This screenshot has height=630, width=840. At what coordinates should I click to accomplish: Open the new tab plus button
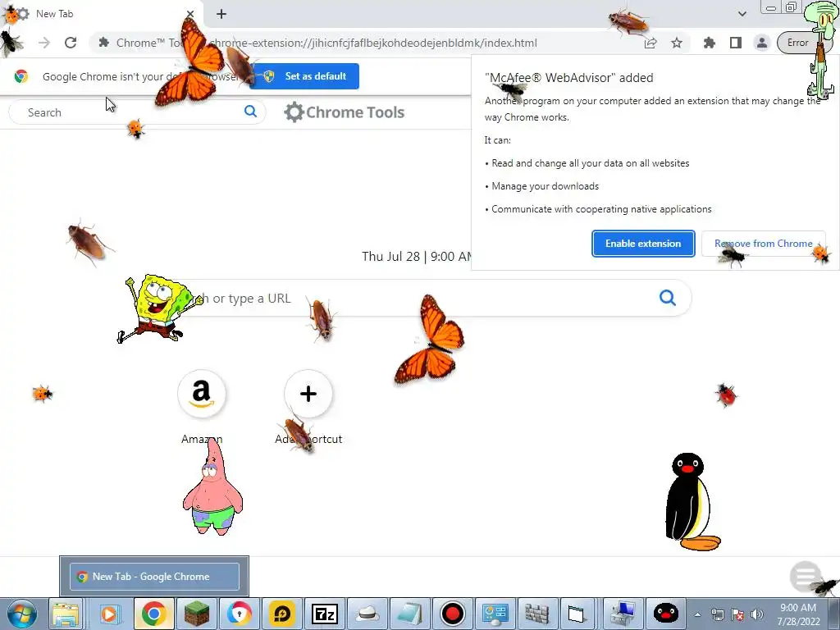coord(221,14)
